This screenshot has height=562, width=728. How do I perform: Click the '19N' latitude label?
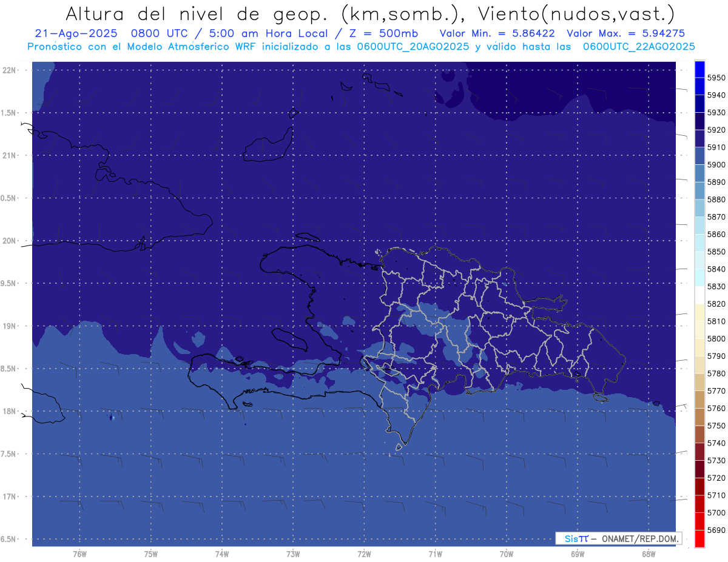[8, 326]
